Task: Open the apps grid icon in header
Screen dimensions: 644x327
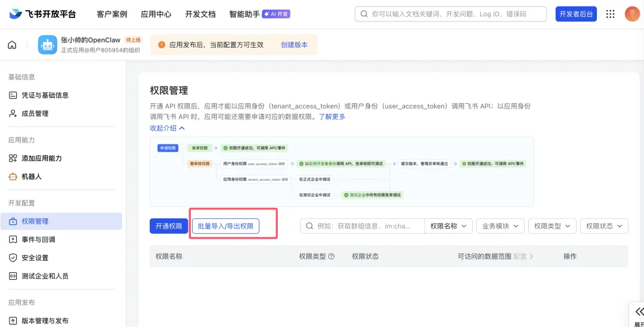Action: (611, 14)
